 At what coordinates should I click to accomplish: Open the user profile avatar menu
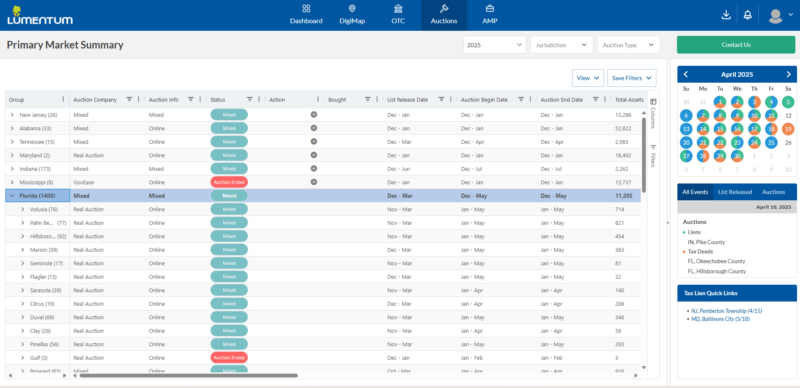776,16
